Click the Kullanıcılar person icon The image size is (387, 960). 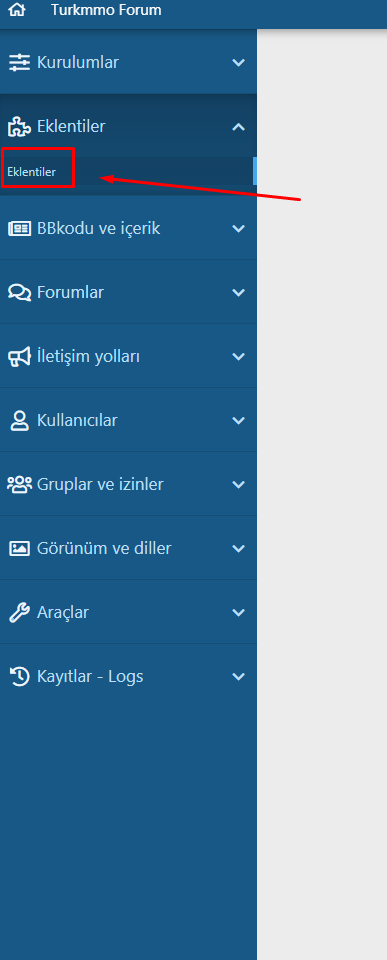point(20,421)
